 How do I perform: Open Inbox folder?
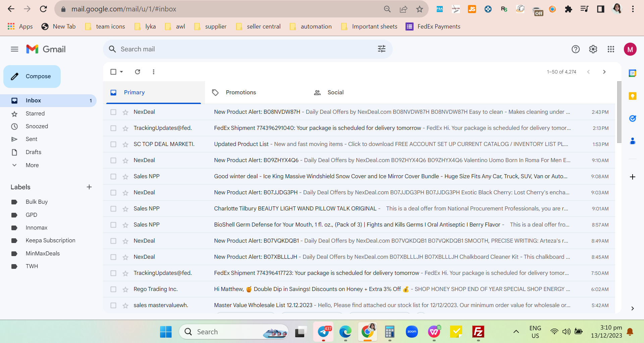[48, 100]
